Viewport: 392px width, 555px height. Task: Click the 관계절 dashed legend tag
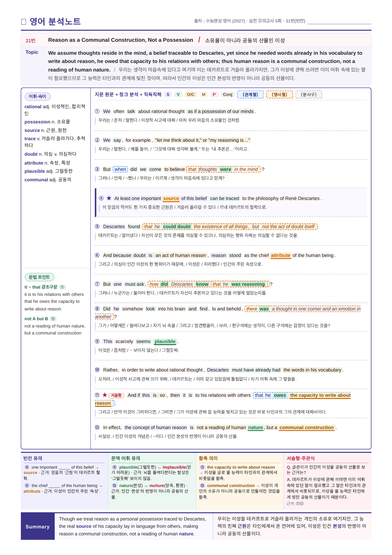pyautogui.click(x=250, y=94)
